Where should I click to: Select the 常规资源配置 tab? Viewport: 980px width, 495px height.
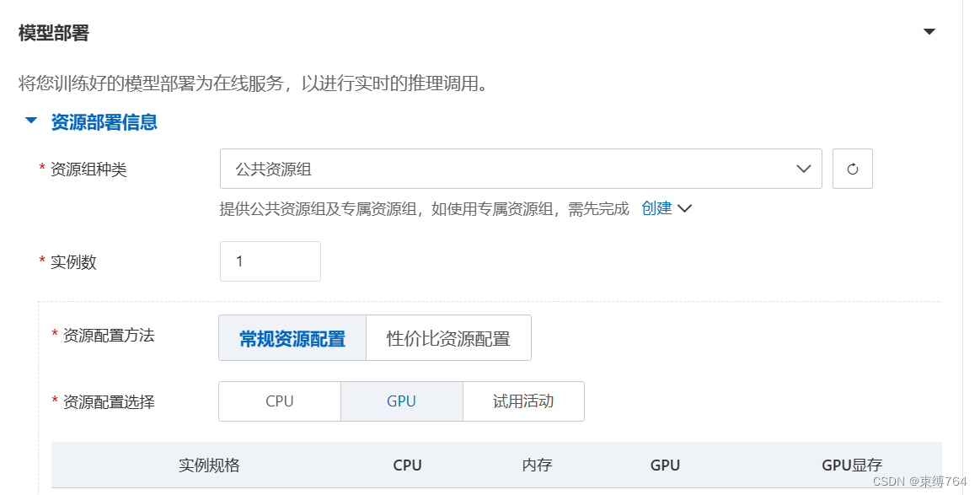(x=292, y=337)
